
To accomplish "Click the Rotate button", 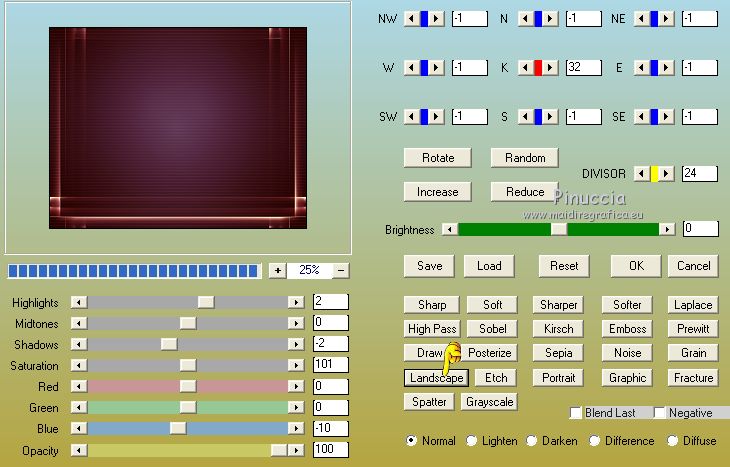I will click(438, 158).
